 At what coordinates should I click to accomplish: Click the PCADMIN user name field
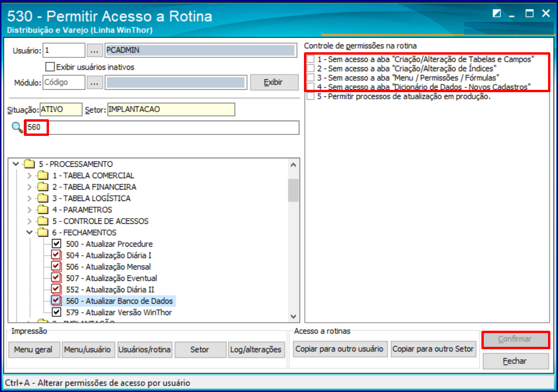pos(201,50)
